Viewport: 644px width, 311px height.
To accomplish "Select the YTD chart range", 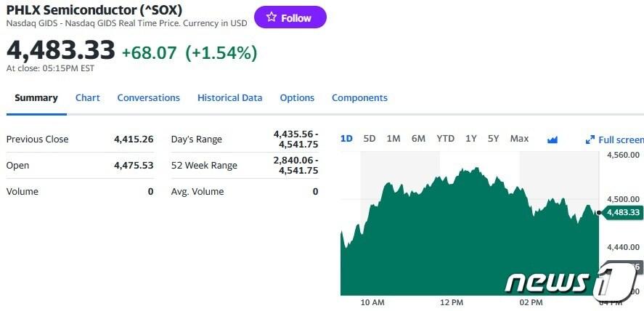I will (445, 139).
